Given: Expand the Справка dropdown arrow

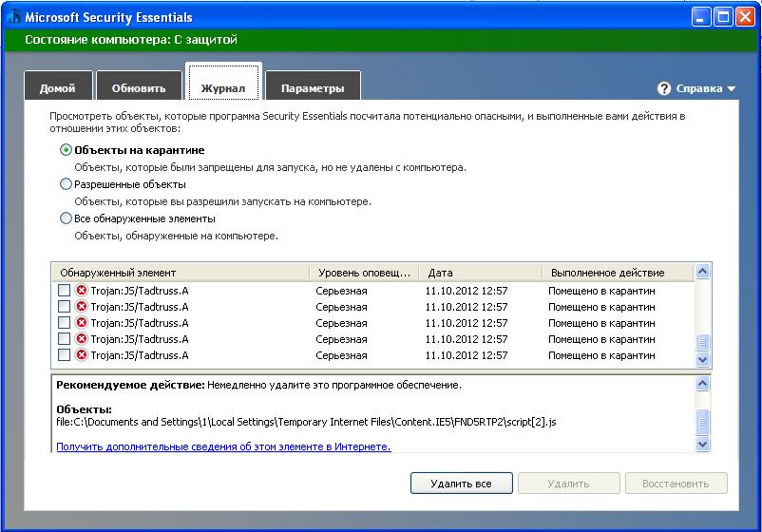Looking at the screenshot, I should pyautogui.click(x=732, y=89).
